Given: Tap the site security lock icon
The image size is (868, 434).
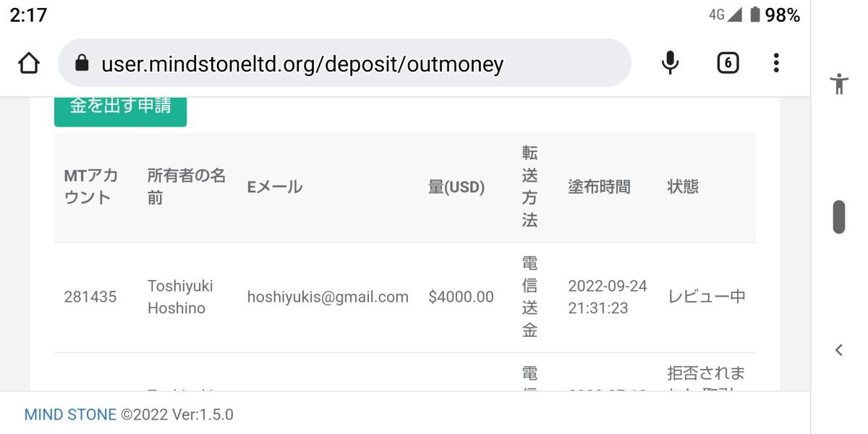Looking at the screenshot, I should click(82, 64).
